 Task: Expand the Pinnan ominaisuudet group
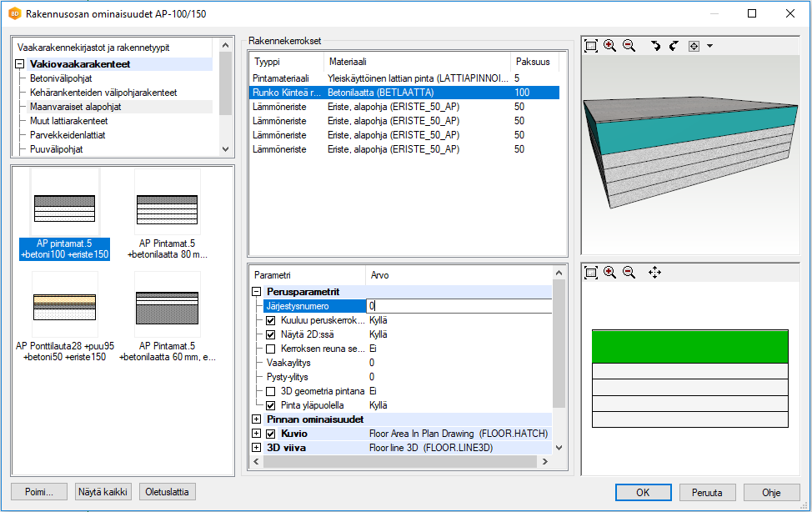[258, 419]
